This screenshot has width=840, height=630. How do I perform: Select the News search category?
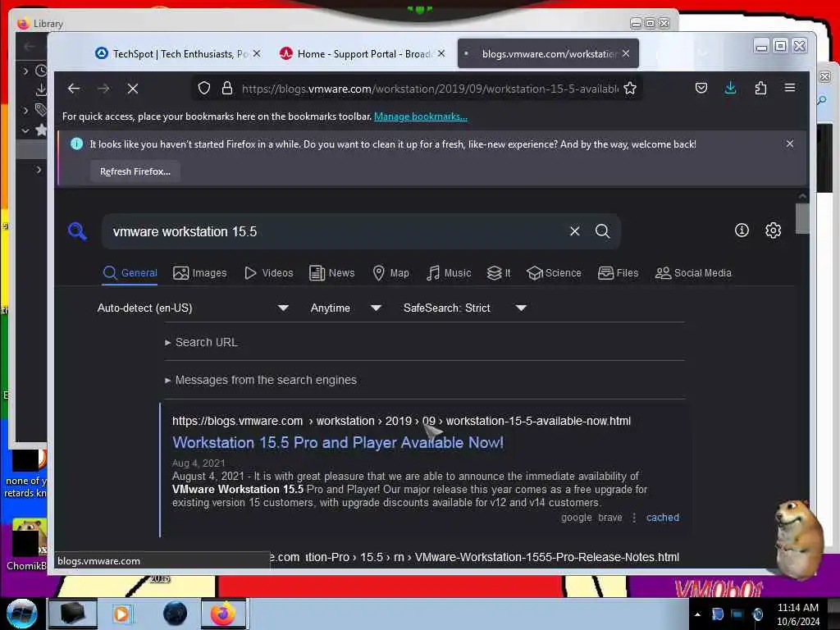[331, 273]
